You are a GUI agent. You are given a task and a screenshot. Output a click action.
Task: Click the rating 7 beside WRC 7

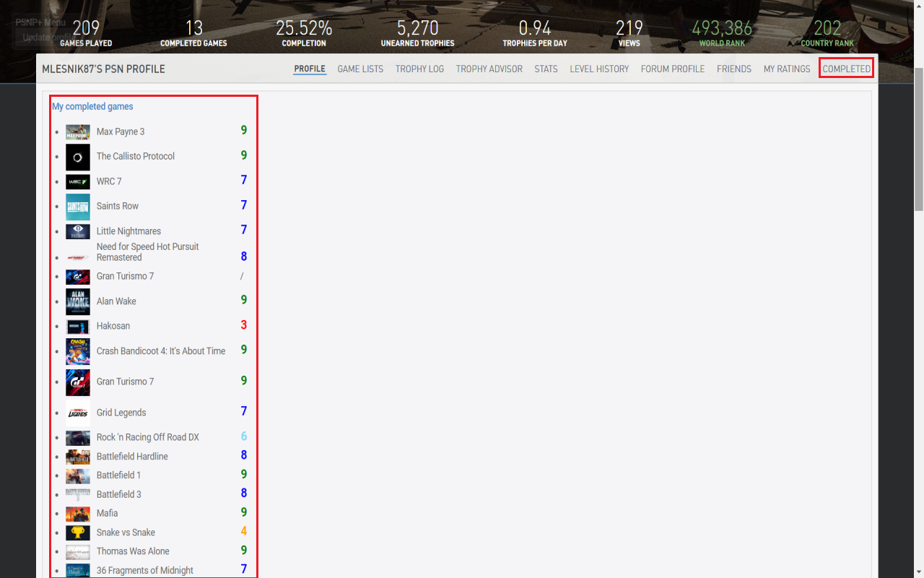click(x=244, y=180)
